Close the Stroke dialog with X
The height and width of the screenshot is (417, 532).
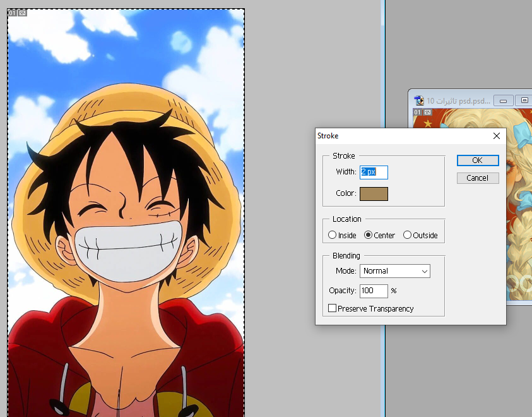coord(497,136)
